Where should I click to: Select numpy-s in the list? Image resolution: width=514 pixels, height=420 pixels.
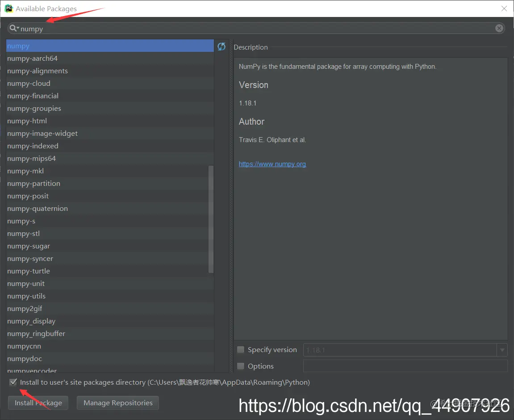110,221
